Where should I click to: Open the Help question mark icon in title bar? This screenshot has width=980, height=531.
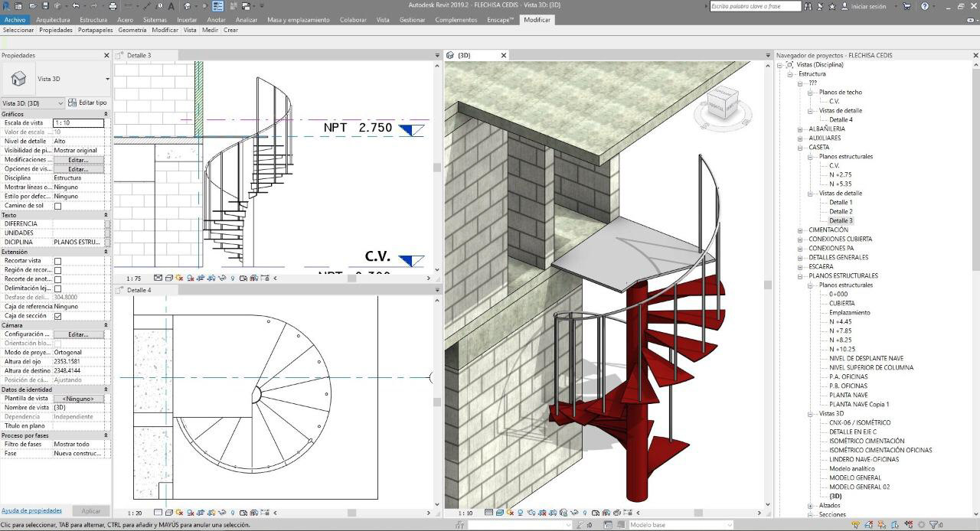pyautogui.click(x=925, y=6)
